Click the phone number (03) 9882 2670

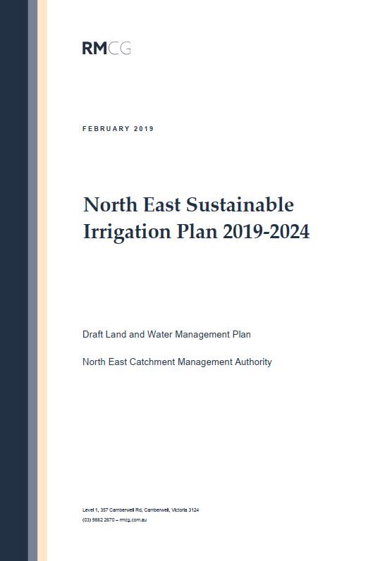98,520
